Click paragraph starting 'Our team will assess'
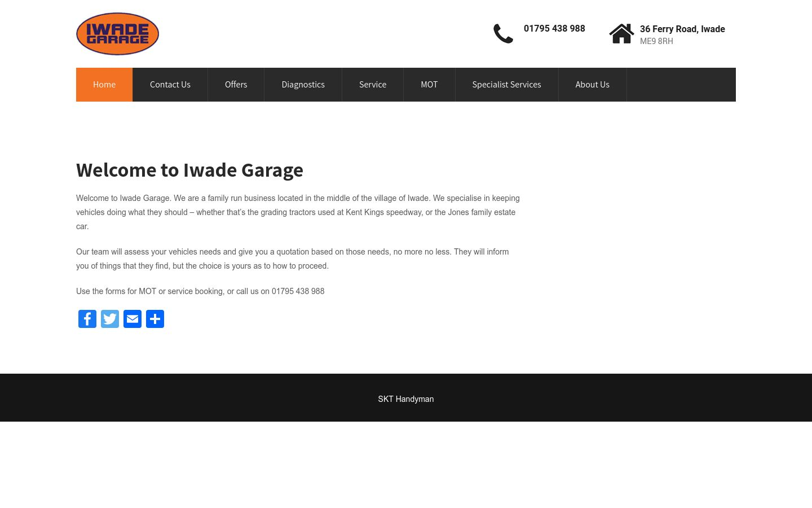 (x=293, y=259)
